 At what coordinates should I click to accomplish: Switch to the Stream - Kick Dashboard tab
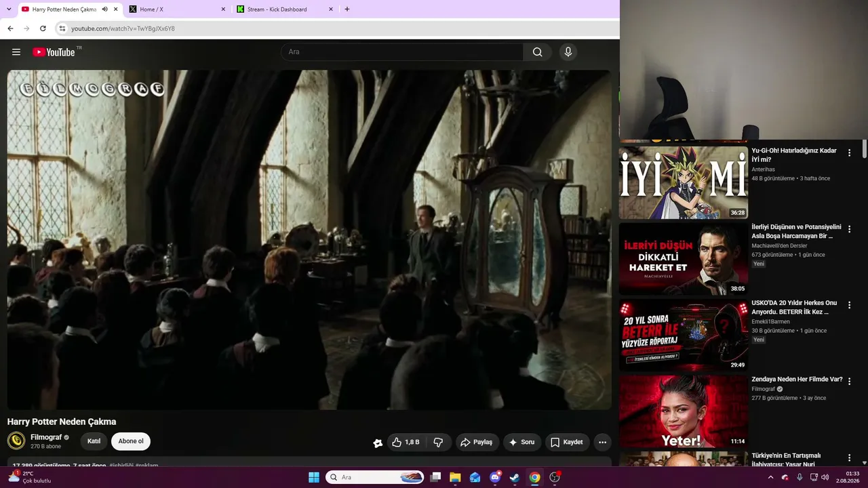285,9
